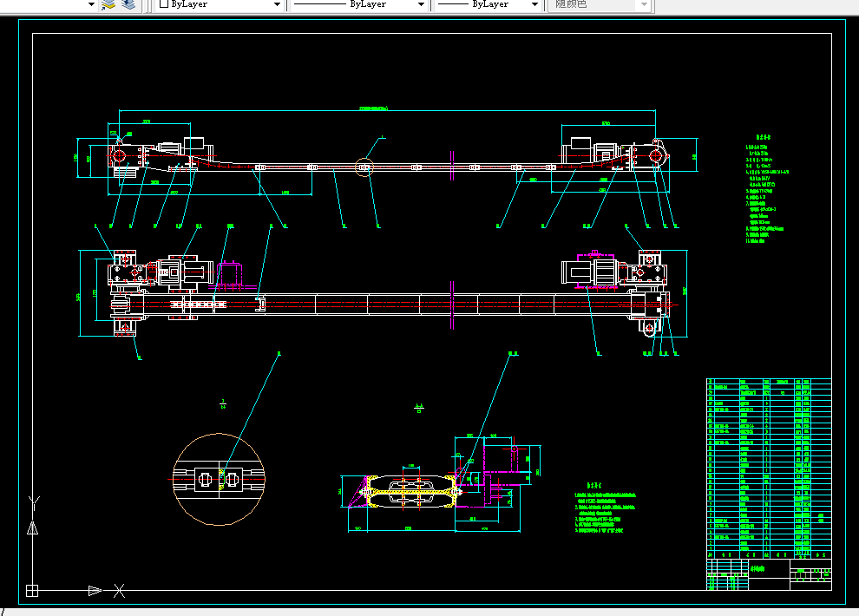Open the ByLayer linetype dropdown

359,5
